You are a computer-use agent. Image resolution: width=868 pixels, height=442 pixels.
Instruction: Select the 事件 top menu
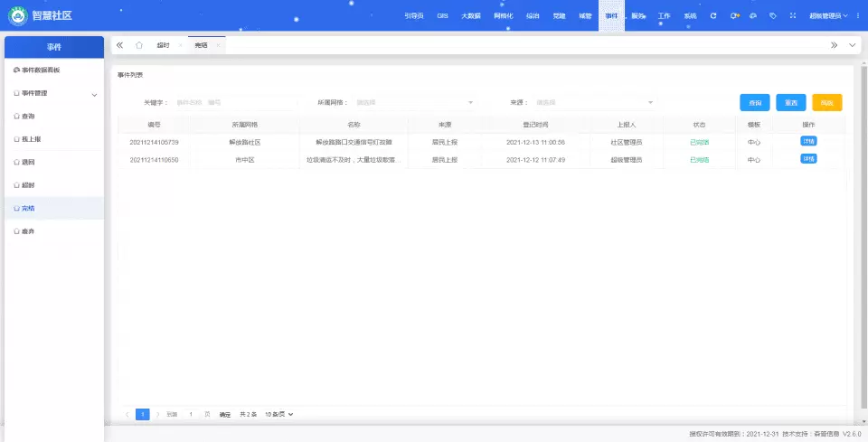(x=611, y=16)
